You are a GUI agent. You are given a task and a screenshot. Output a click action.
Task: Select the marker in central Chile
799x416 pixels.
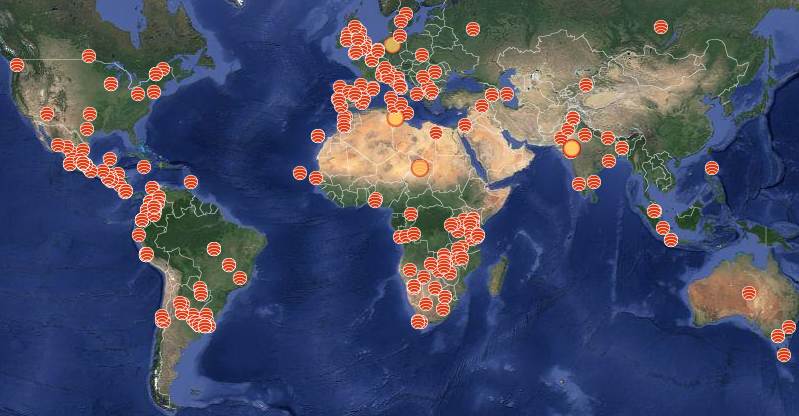163,319
